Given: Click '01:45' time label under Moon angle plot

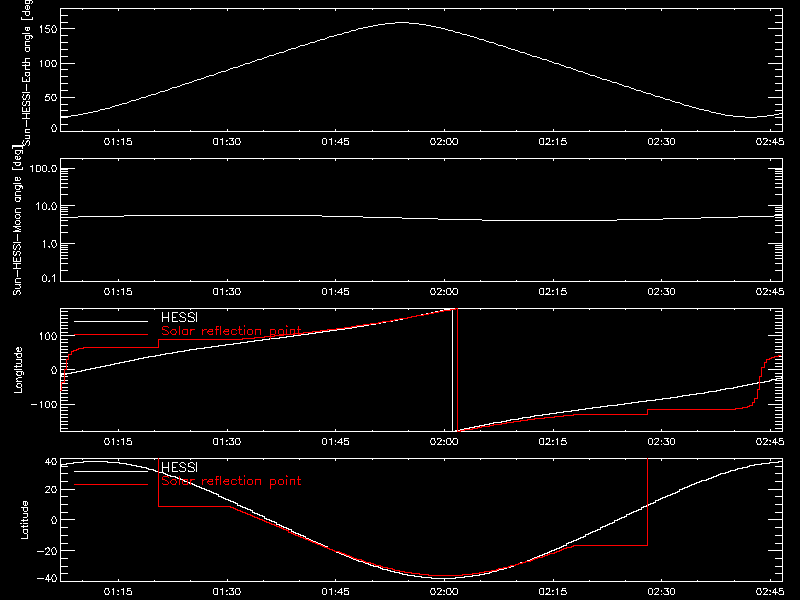Looking at the screenshot, I should [x=335, y=292].
